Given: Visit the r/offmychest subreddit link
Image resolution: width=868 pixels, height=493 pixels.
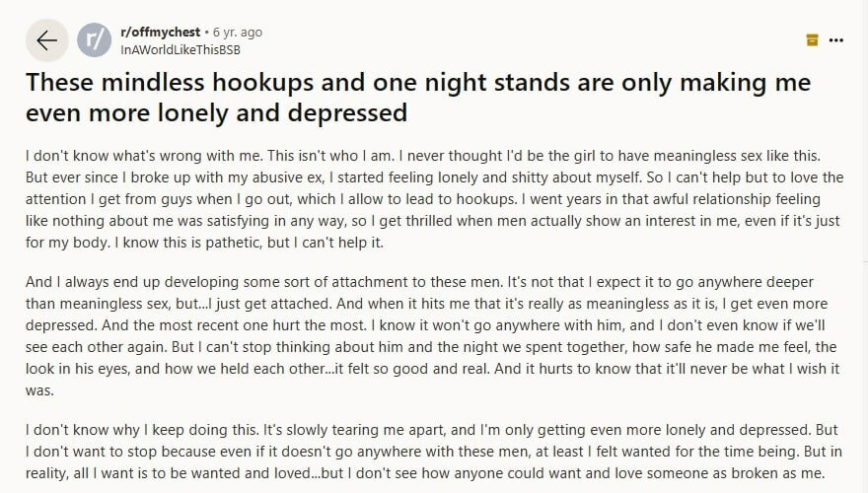Looking at the screenshot, I should [161, 33].
